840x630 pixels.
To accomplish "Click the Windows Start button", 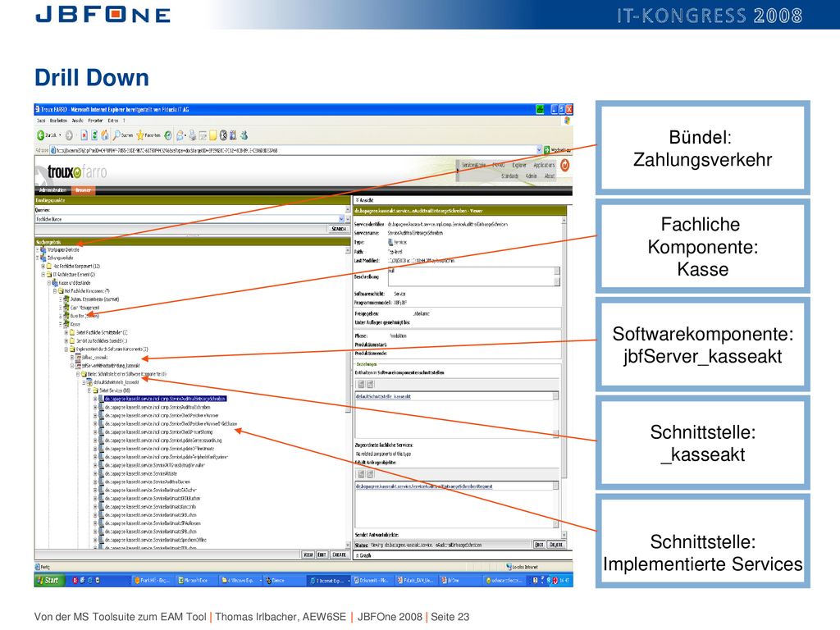I will coord(48,580).
